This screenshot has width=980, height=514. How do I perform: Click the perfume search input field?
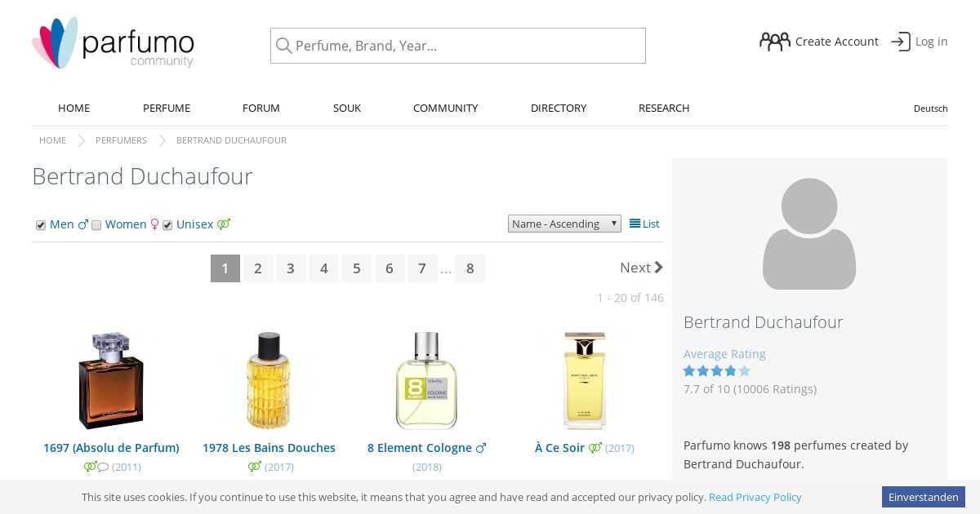[x=458, y=46]
